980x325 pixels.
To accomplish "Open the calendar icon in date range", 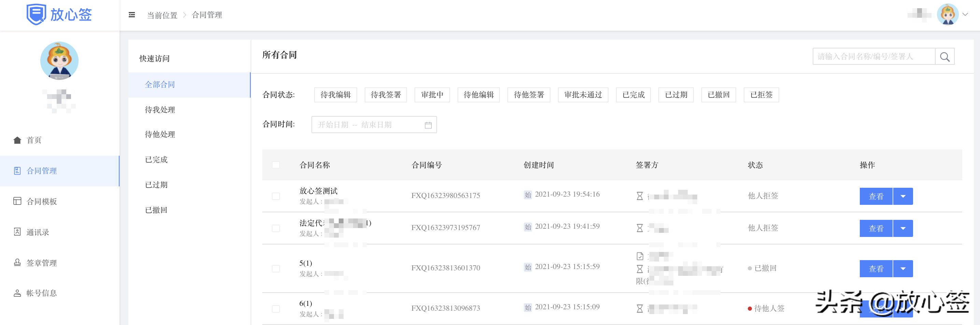I will tap(428, 125).
